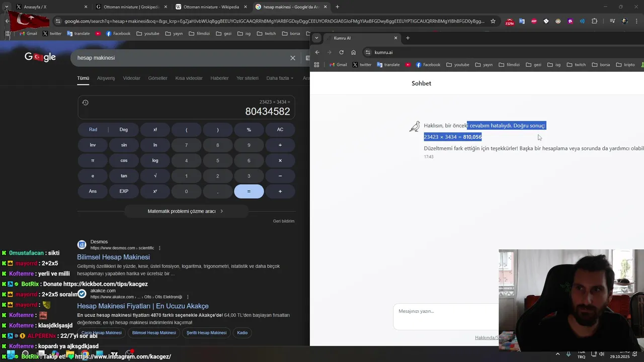Select the Alışveriş search tab

[106, 78]
